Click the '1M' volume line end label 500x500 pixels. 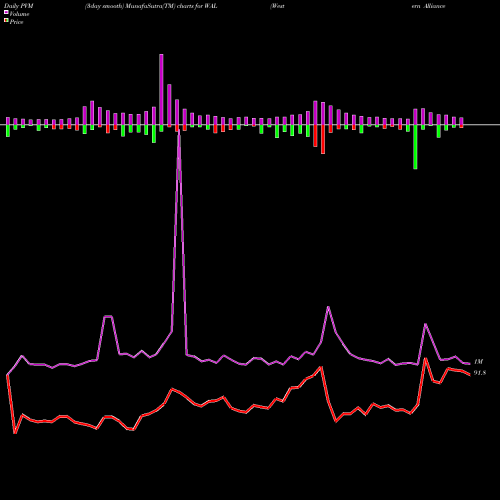[x=478, y=362]
